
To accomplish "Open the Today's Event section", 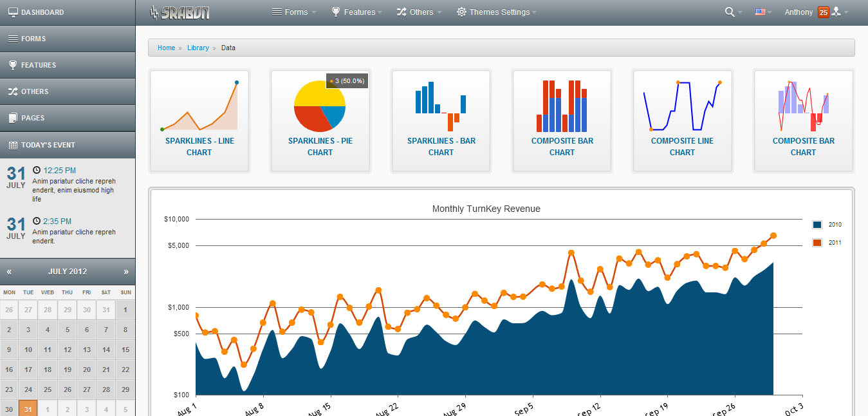I will (68, 145).
